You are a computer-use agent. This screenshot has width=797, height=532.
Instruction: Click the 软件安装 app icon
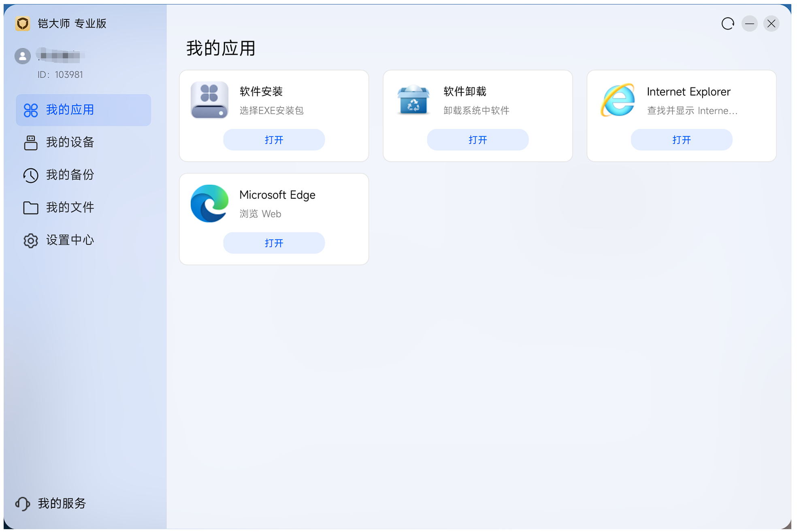pos(209,100)
